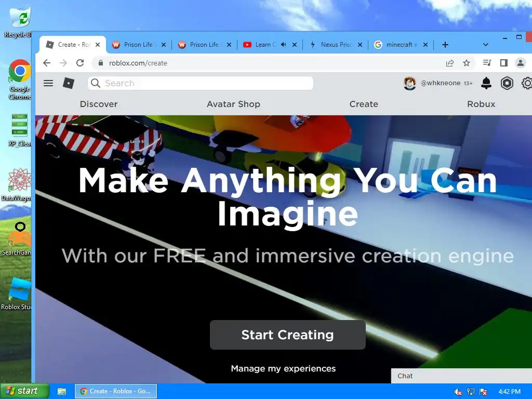The image size is (532, 399).
Task: Open the XP_Clean desktop icon
Action: coord(20,129)
